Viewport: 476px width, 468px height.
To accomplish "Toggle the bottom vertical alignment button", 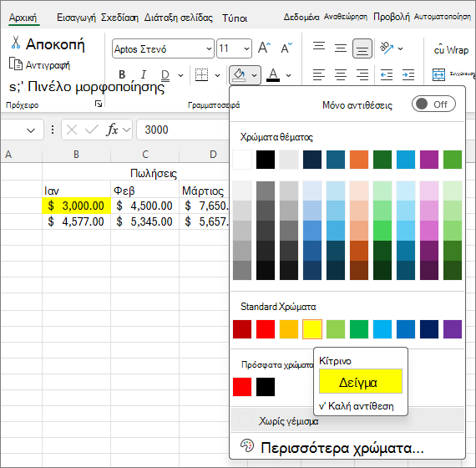I will pyautogui.click(x=362, y=48).
